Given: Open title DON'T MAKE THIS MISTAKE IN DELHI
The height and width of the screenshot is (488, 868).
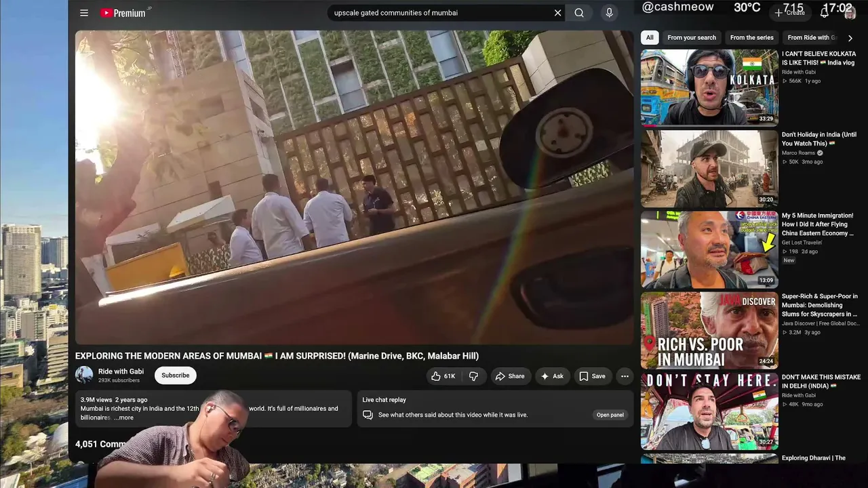Looking at the screenshot, I should 821,382.
